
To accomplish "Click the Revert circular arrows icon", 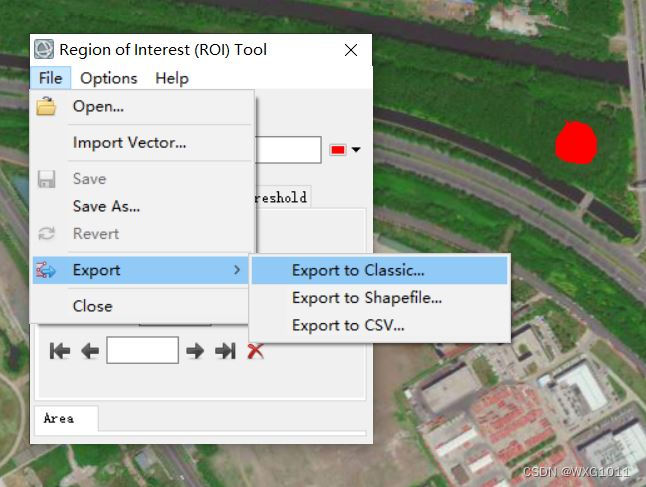I will pyautogui.click(x=46, y=234).
